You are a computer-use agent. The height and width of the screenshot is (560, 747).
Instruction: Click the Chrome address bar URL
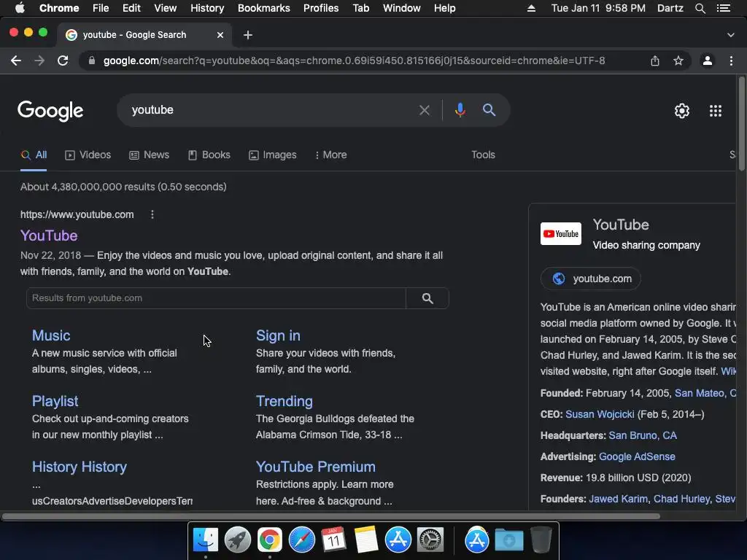point(354,61)
